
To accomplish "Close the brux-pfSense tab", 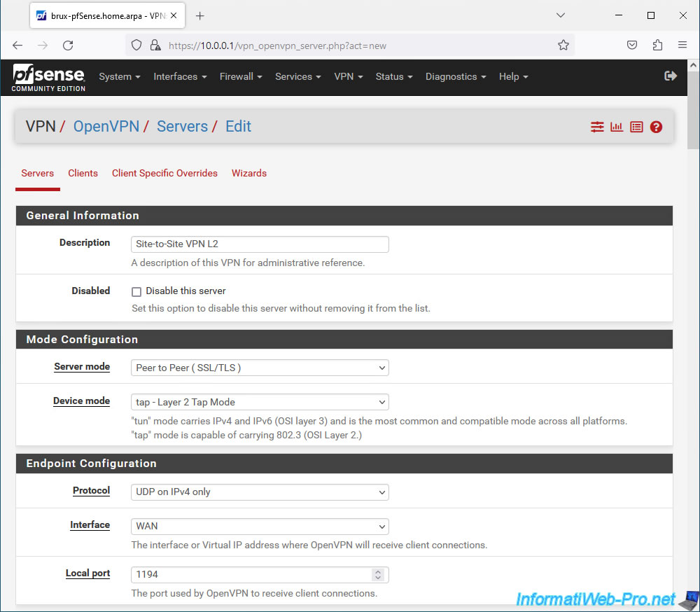I will 174,15.
